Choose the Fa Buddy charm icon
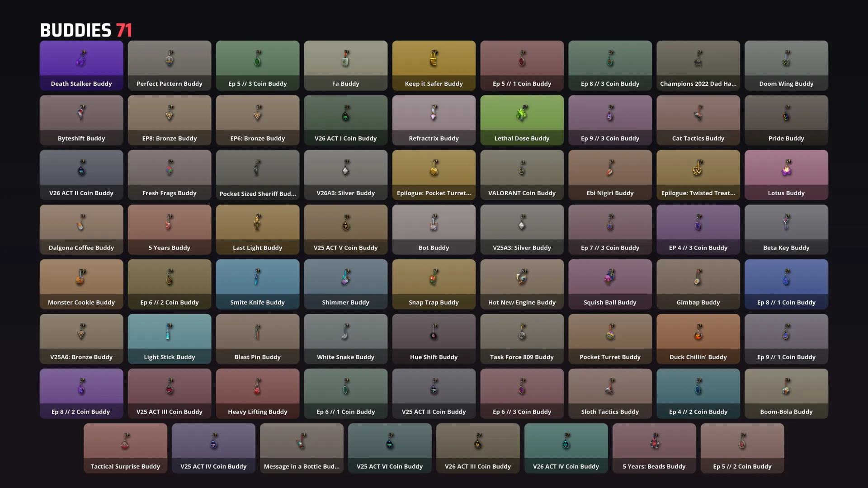Image resolution: width=868 pixels, height=488 pixels. 346,59
